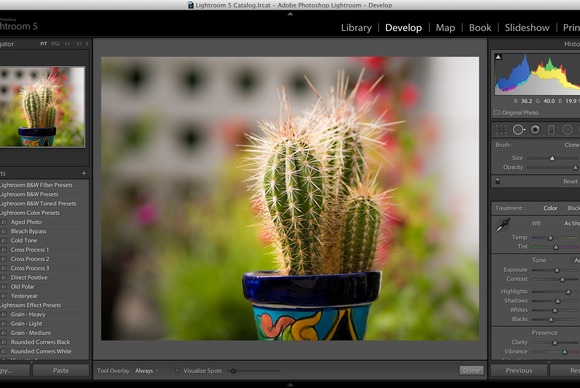Viewport: 580px width, 388px height.
Task: Open the Slideshow module
Action: click(x=527, y=28)
